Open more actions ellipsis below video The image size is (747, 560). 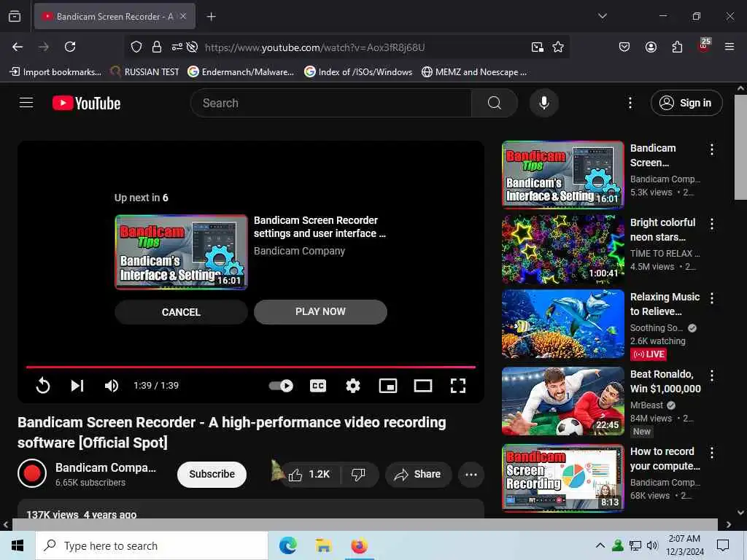pyautogui.click(x=471, y=474)
